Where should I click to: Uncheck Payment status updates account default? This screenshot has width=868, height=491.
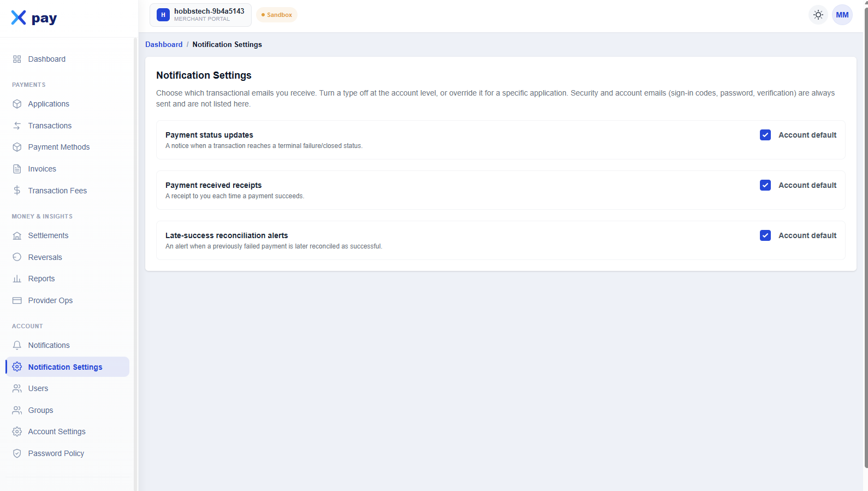click(x=765, y=135)
